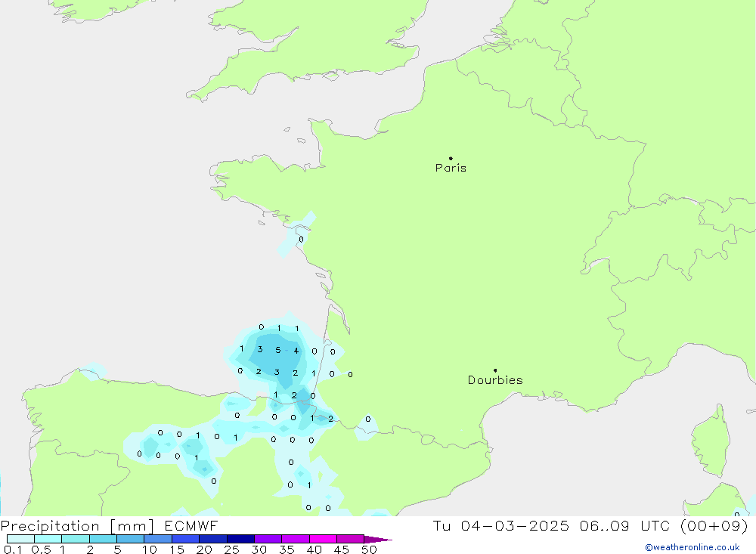Pick the dark navy 20–25 mm legend swatch
The image size is (756, 554).
click(240, 540)
